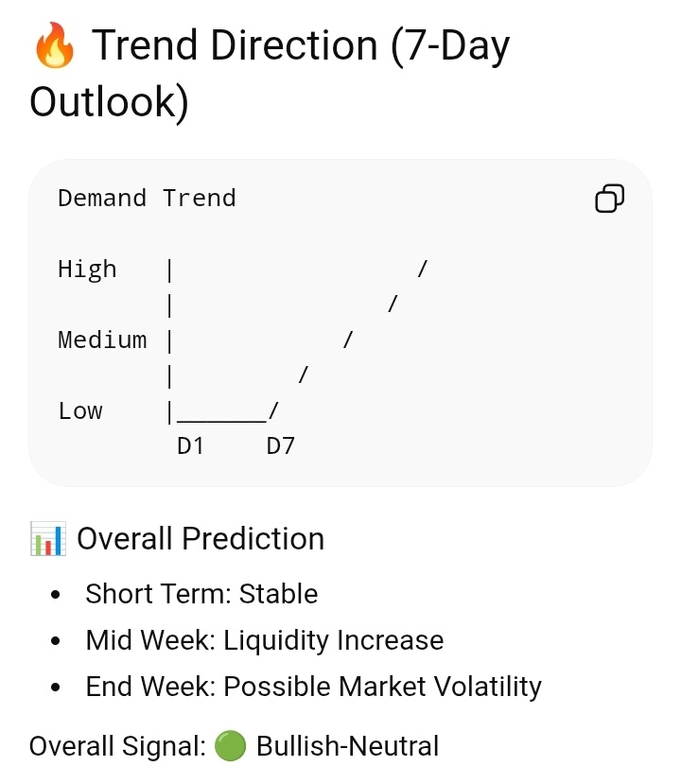Click the Medium label on chart axis

(102, 340)
